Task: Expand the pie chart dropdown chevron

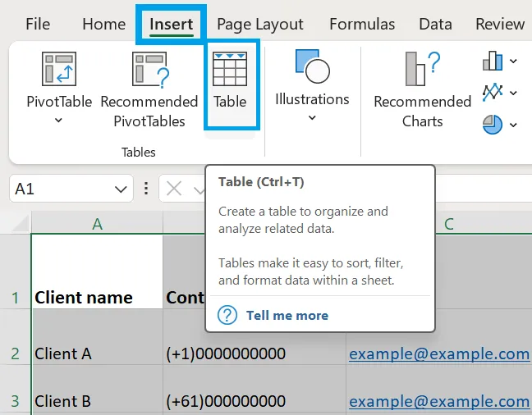Action: 513,125
